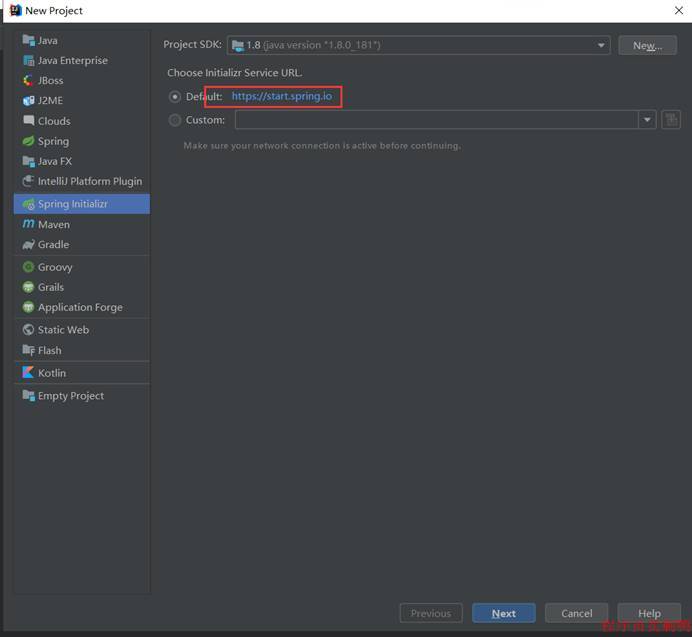Click the 'Spring Initializr' label
This screenshot has height=637, width=692.
73,204
